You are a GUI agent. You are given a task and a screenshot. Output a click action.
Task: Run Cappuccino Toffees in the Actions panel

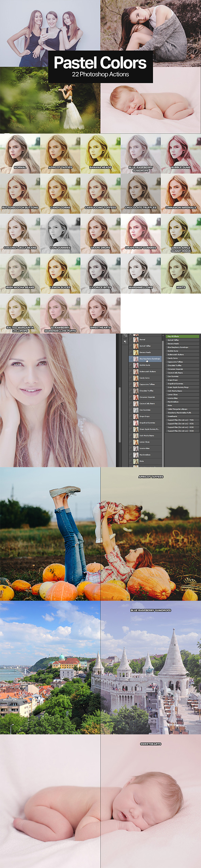(x=183, y=362)
